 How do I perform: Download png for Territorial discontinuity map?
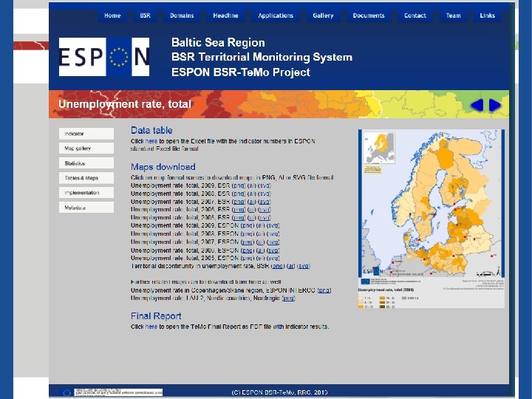278,266
